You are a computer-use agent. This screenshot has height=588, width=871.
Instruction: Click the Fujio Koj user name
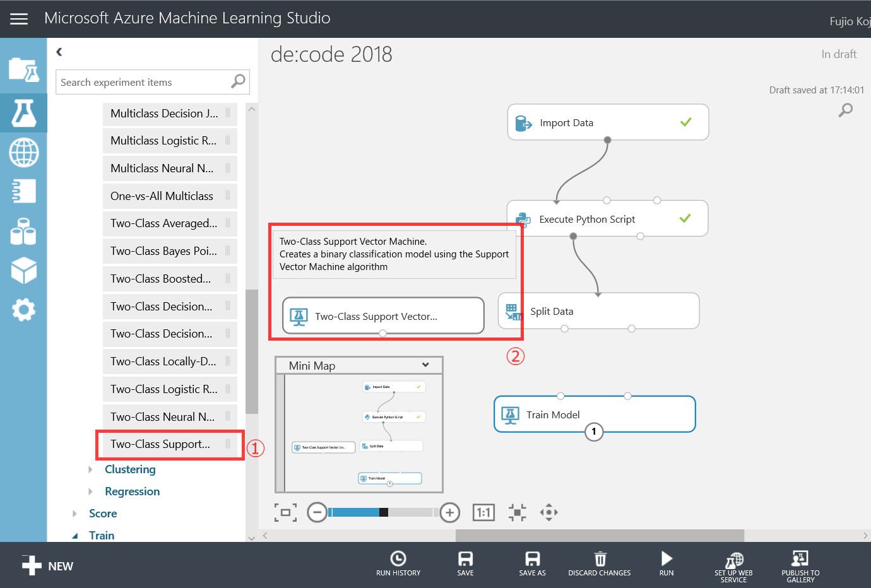[850, 21]
